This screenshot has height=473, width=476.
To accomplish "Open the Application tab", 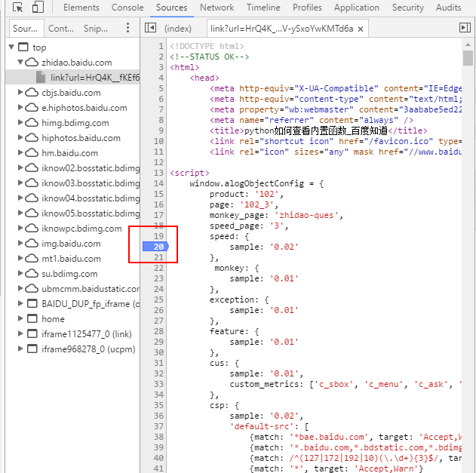I will click(356, 8).
